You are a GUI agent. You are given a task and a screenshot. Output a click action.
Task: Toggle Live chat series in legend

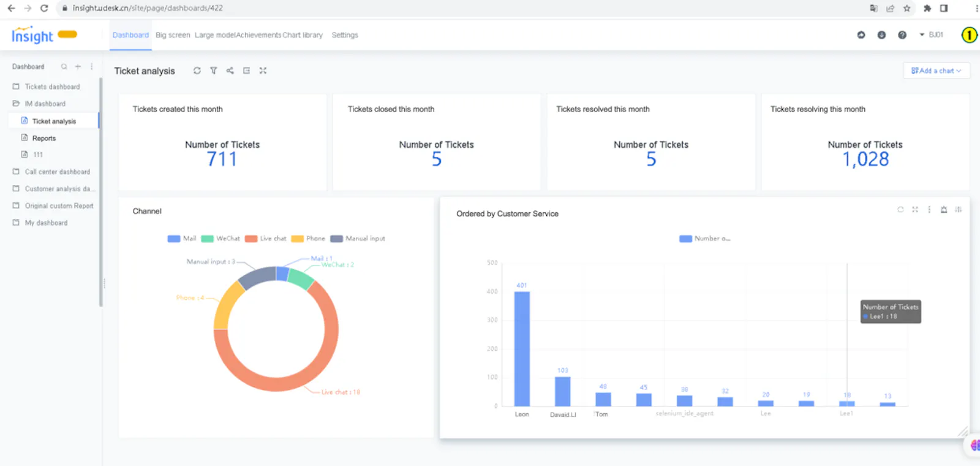266,239
